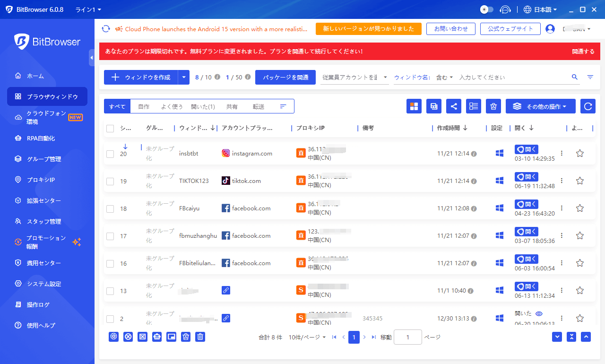Open the 含む match-type dropdown
This screenshot has width=605, height=364.
point(444,77)
